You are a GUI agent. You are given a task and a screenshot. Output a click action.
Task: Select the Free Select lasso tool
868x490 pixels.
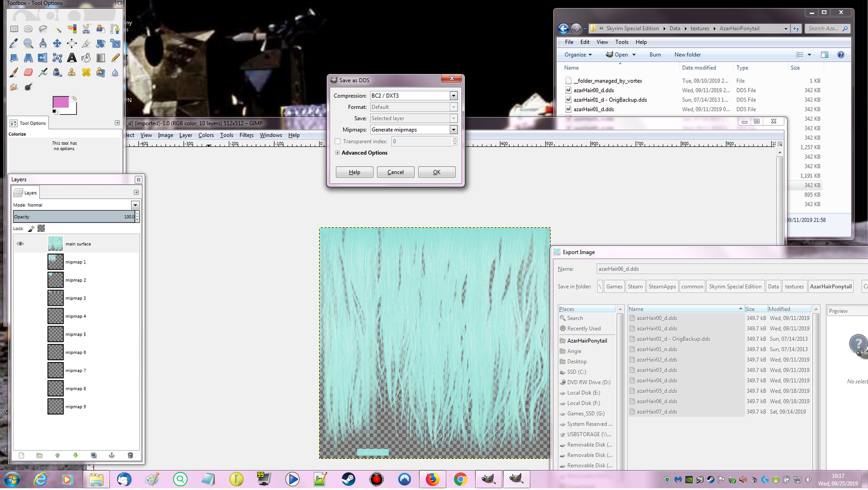click(43, 29)
